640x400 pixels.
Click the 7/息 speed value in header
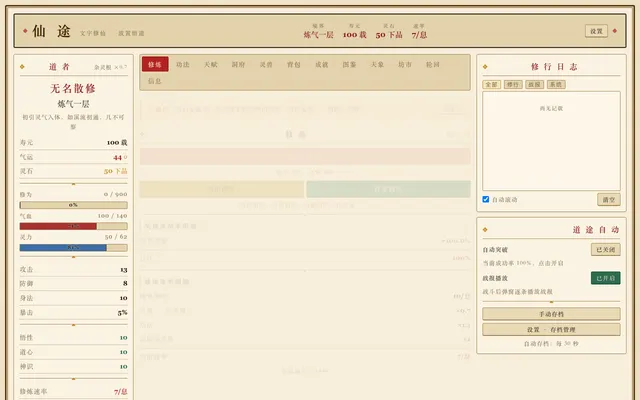(x=419, y=35)
